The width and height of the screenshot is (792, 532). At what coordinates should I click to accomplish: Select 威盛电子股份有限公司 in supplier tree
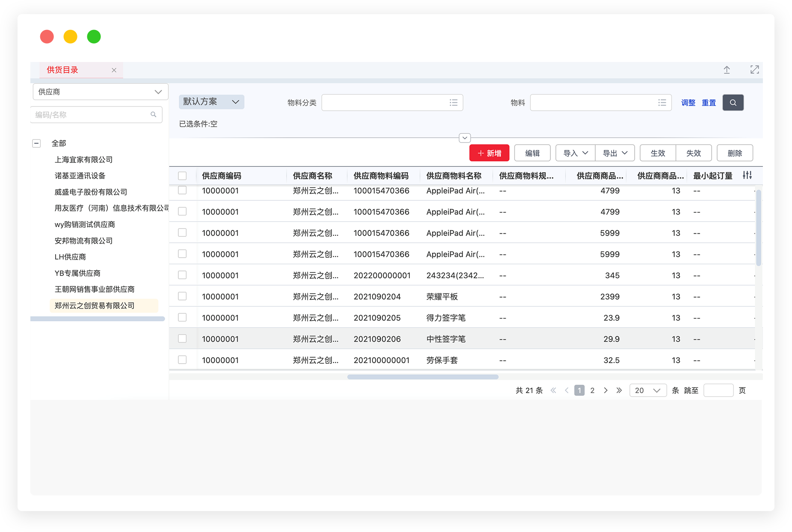pyautogui.click(x=91, y=192)
